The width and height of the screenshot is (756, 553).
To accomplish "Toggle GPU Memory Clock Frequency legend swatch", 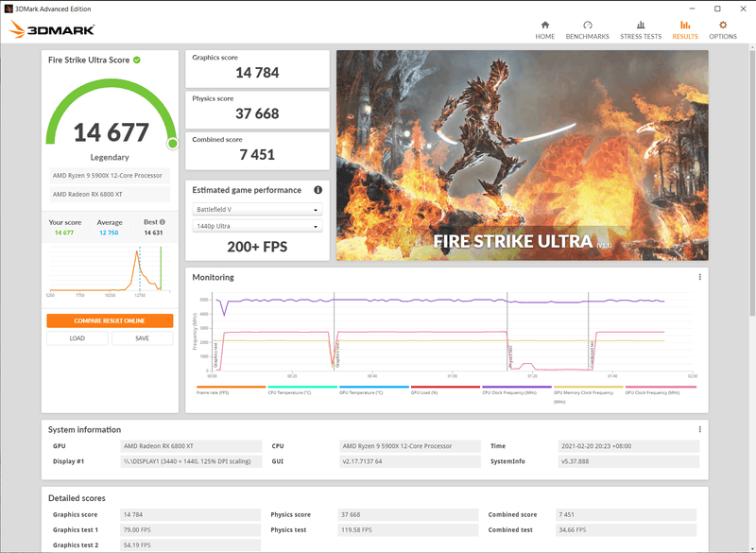I will [588, 387].
